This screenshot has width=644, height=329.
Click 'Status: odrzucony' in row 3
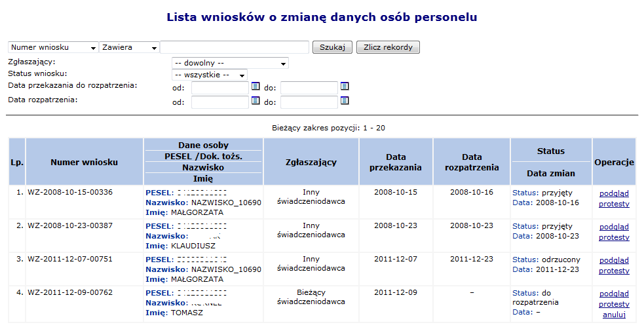point(546,260)
